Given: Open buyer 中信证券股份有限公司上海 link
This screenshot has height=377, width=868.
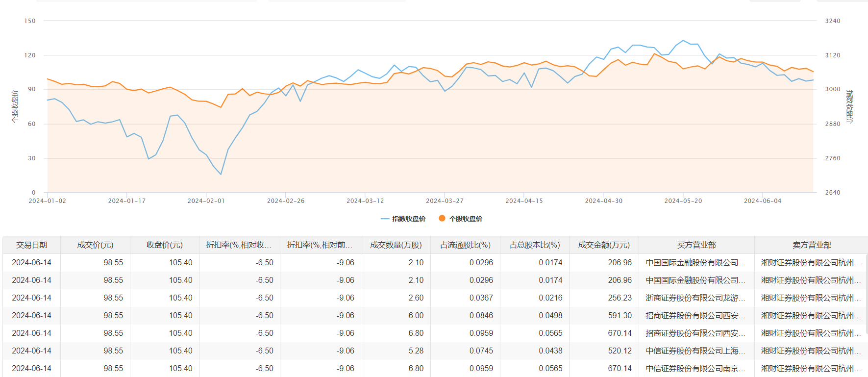Looking at the screenshot, I should (x=695, y=351).
